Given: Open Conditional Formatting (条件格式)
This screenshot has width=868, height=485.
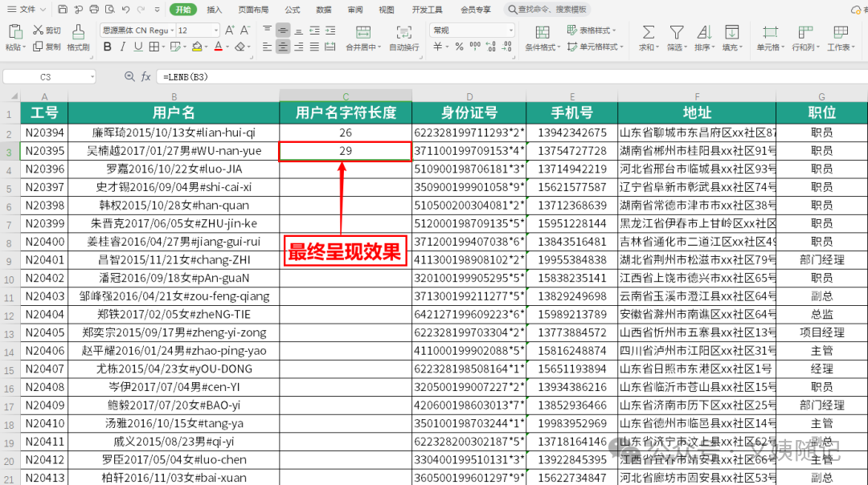Looking at the screenshot, I should pyautogui.click(x=542, y=38).
